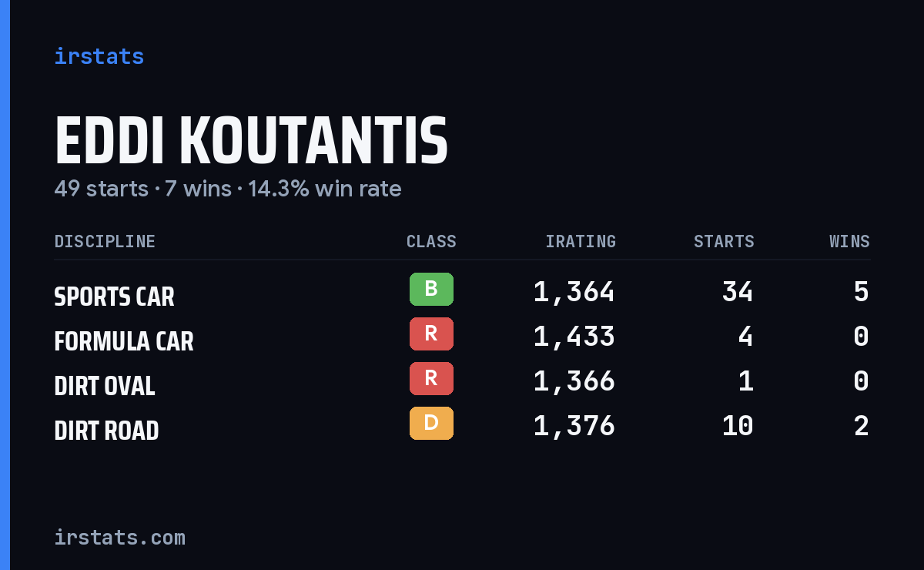This screenshot has height=570, width=924.
Task: Select the DIRT ROAD discipline row
Action: coord(462,426)
